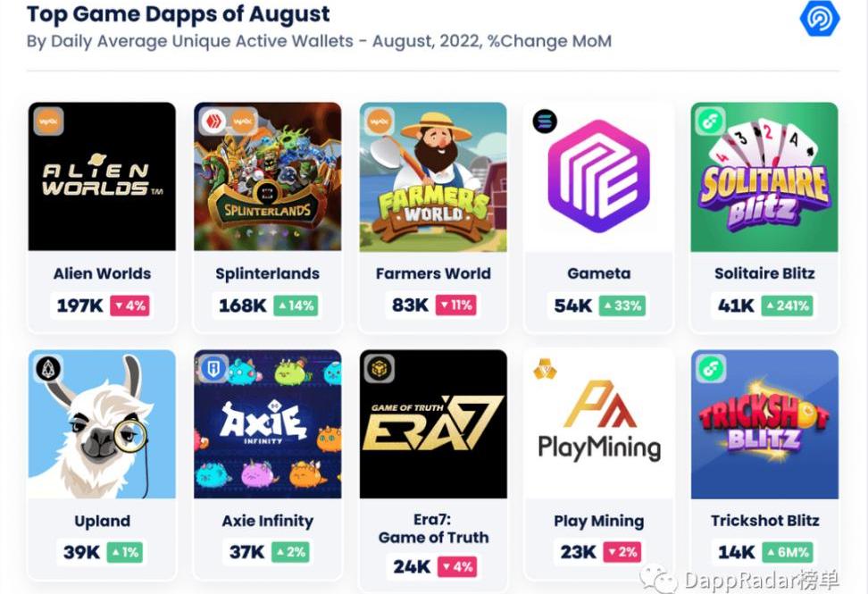Click the Gameta title link
Screen dimensions: 868x594
point(598,273)
